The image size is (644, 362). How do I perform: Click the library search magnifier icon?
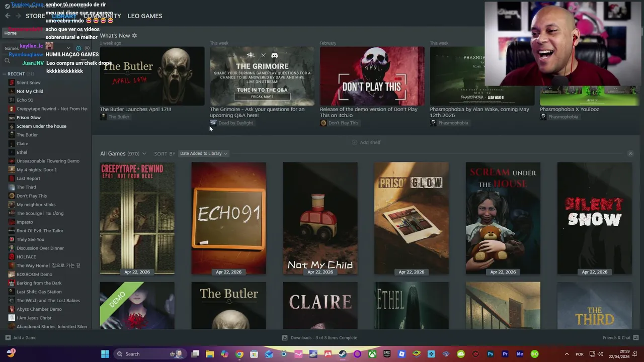(7, 61)
